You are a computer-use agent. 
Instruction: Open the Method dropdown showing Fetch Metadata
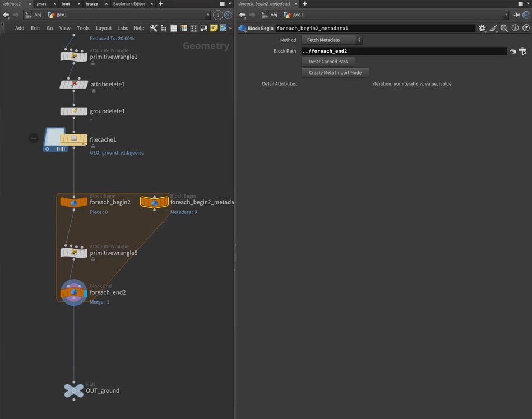(332, 40)
